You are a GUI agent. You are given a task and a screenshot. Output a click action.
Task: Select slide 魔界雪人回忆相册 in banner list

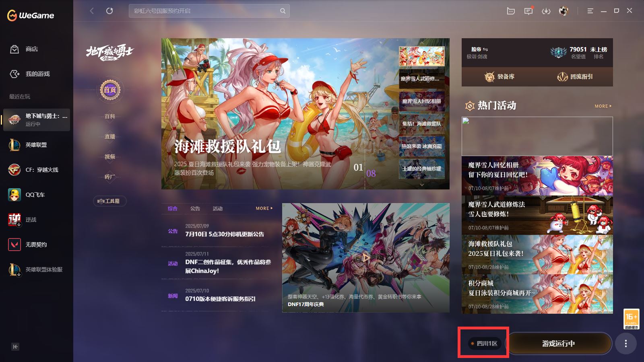click(421, 101)
